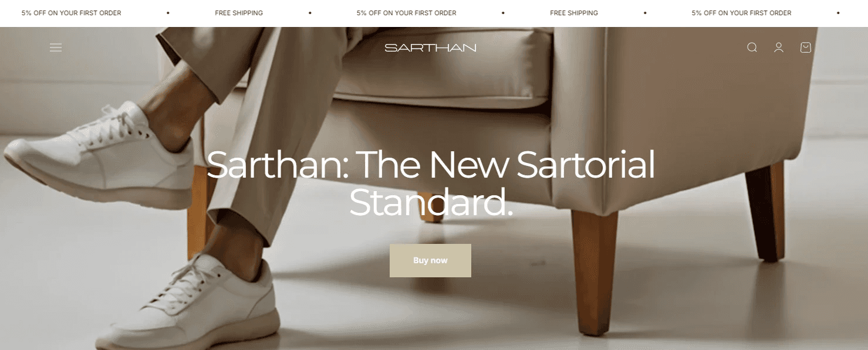Click the bullet separator after the first 'FREE SHIPPING'
The image size is (868, 350).
(x=310, y=13)
